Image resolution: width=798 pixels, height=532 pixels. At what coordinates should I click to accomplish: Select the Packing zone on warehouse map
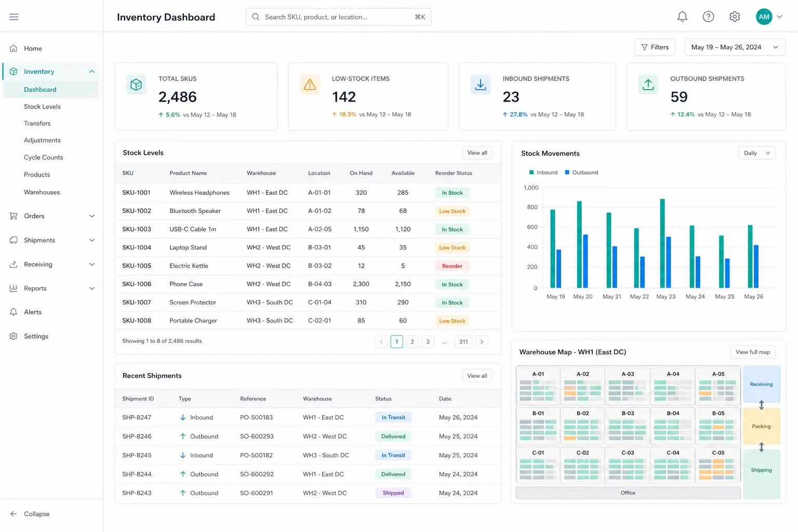[x=761, y=427]
